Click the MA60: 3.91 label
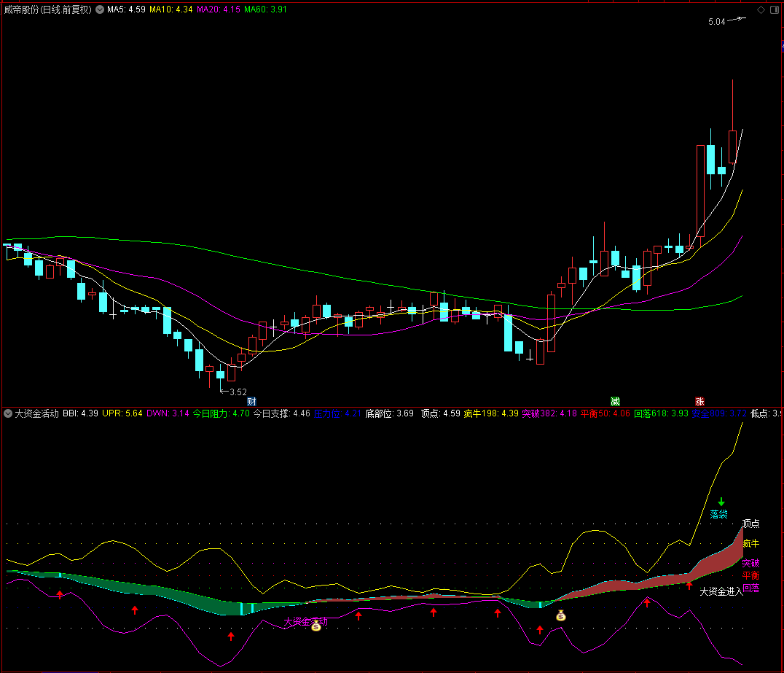The width and height of the screenshot is (784, 673). [x=265, y=9]
